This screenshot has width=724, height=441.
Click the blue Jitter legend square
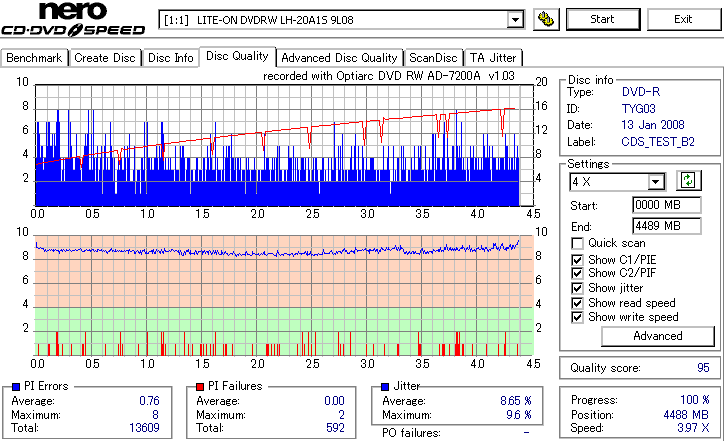(x=385, y=387)
